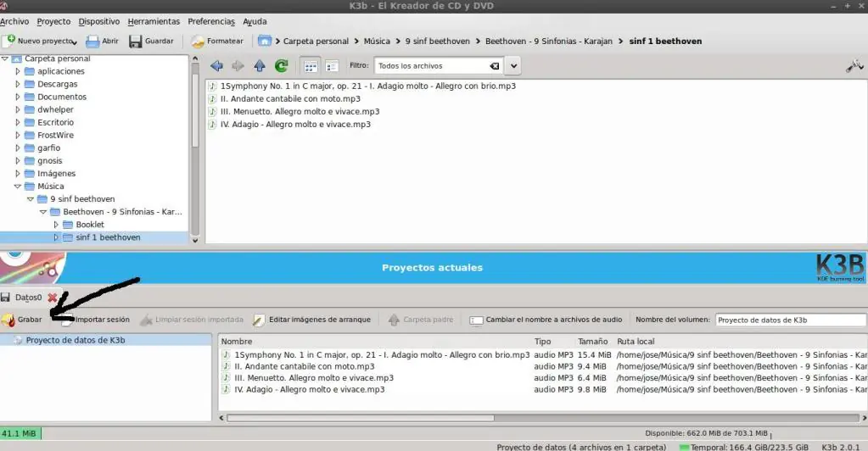Collapse the Música folder
Image resolution: width=868 pixels, height=451 pixels.
[18, 187]
